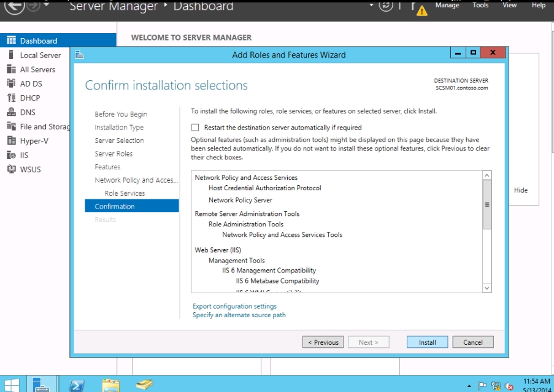Click the Server Manager back arrow
Image resolution: width=554 pixels, height=392 pixels.
(x=15, y=6)
